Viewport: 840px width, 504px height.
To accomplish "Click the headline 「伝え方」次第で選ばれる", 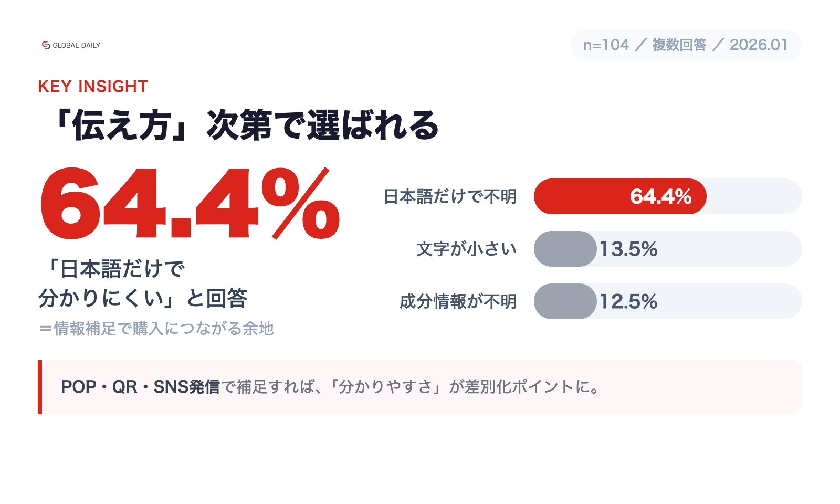I will (244, 125).
